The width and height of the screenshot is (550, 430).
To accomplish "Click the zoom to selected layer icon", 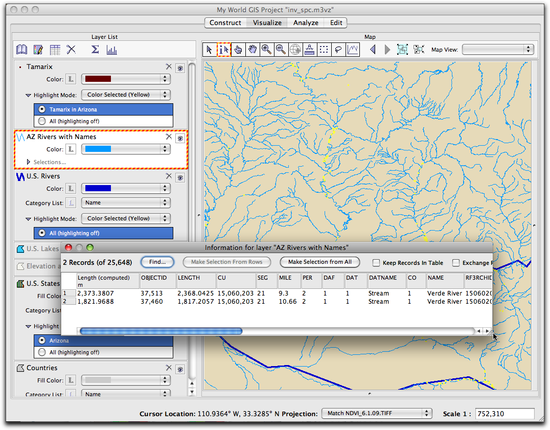I will tap(418, 49).
